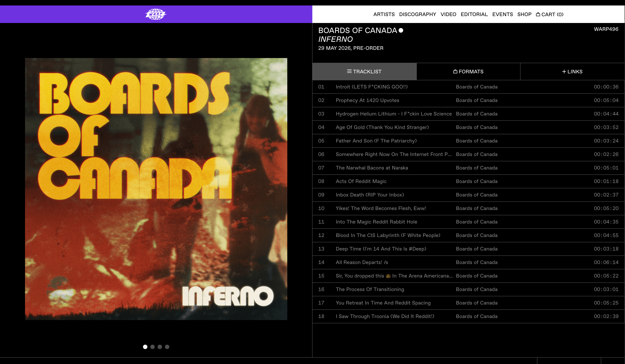Select track 07 The Narwhal Bacons at Naraka
Screen dimensions: 625x364
(x=371, y=168)
